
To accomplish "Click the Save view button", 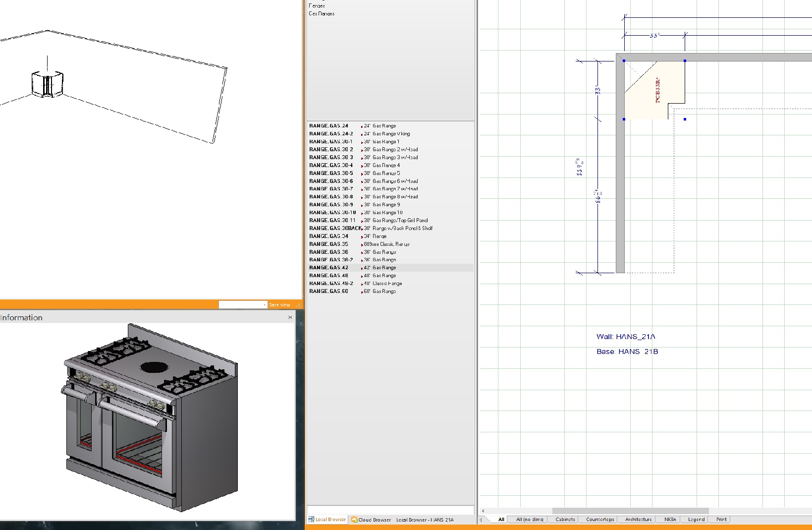I will (279, 305).
